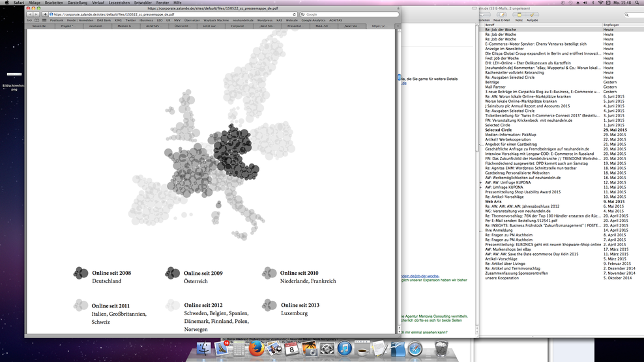The width and height of the screenshot is (644, 362).
Task: Expand the AW: Umfrage KUPONA thread
Action: [480, 187]
